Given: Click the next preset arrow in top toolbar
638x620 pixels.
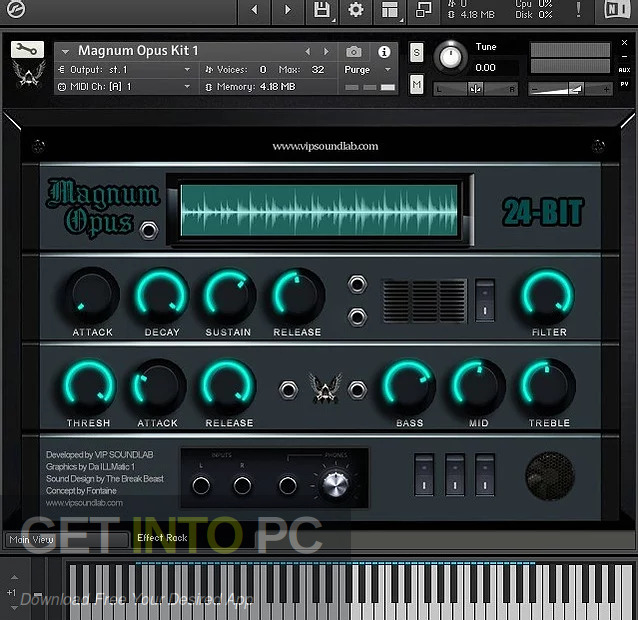Looking at the screenshot, I should [288, 9].
